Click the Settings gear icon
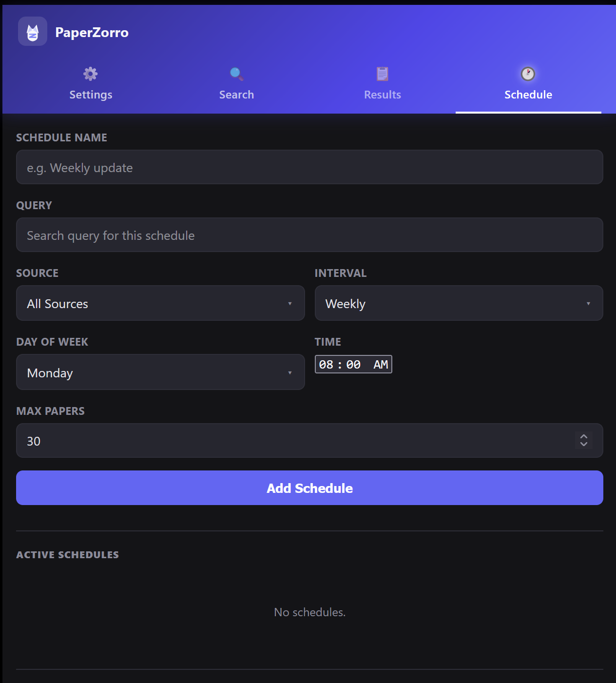Image resolution: width=616 pixels, height=683 pixels. [91, 74]
